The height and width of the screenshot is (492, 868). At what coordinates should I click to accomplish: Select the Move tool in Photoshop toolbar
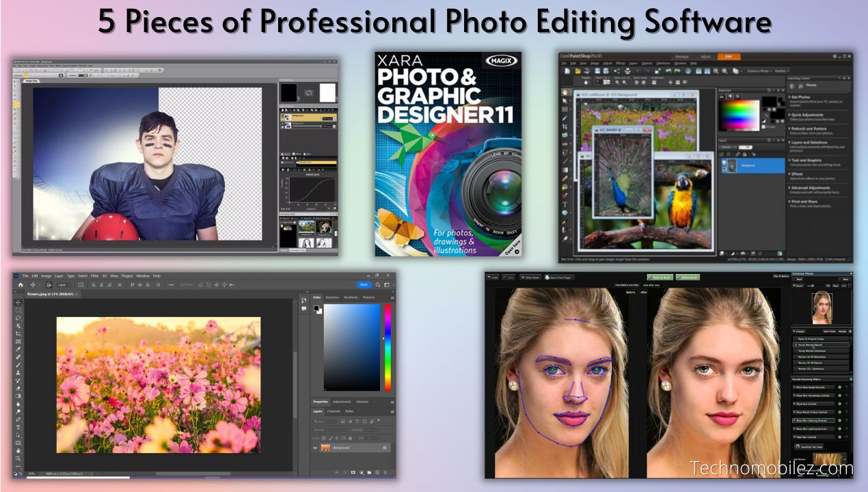(18, 303)
